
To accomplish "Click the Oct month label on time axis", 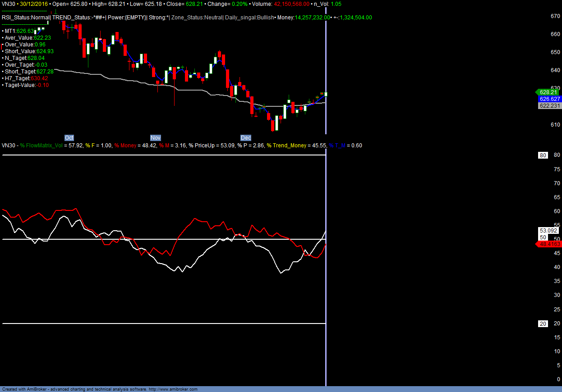I will click(69, 138).
